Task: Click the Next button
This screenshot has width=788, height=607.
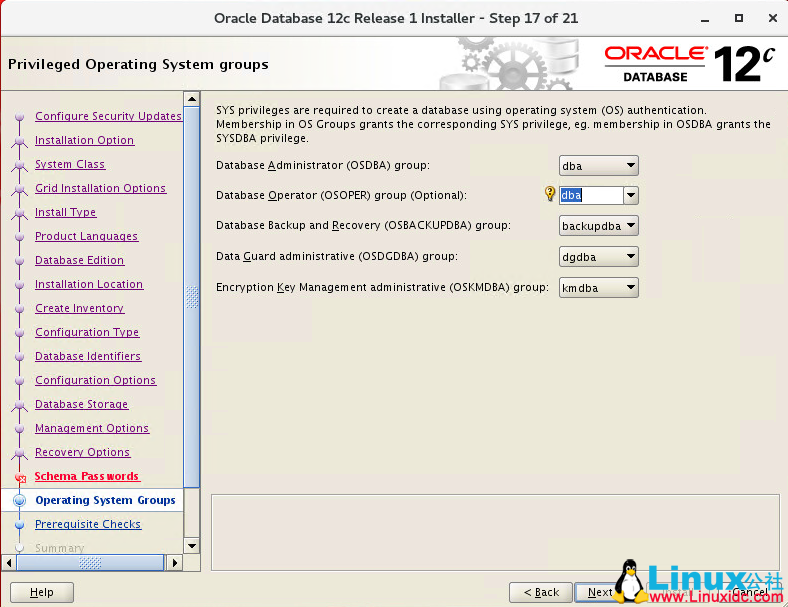Action: tap(600, 592)
